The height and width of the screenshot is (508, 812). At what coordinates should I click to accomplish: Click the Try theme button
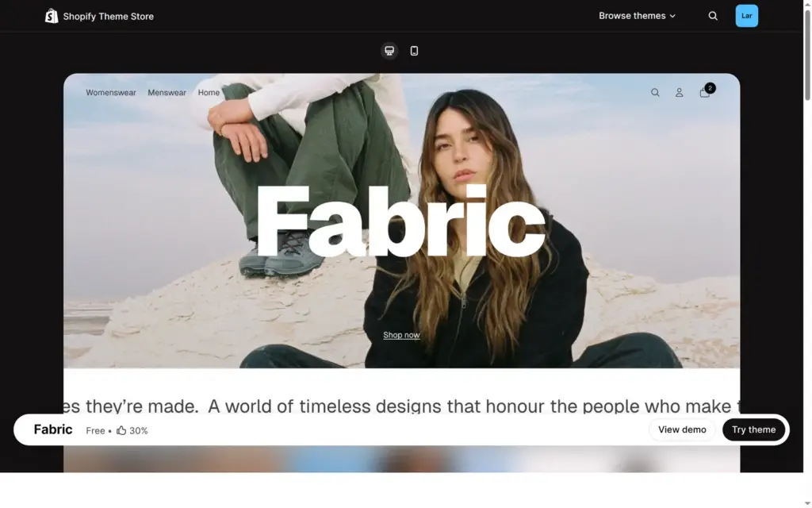tap(753, 429)
